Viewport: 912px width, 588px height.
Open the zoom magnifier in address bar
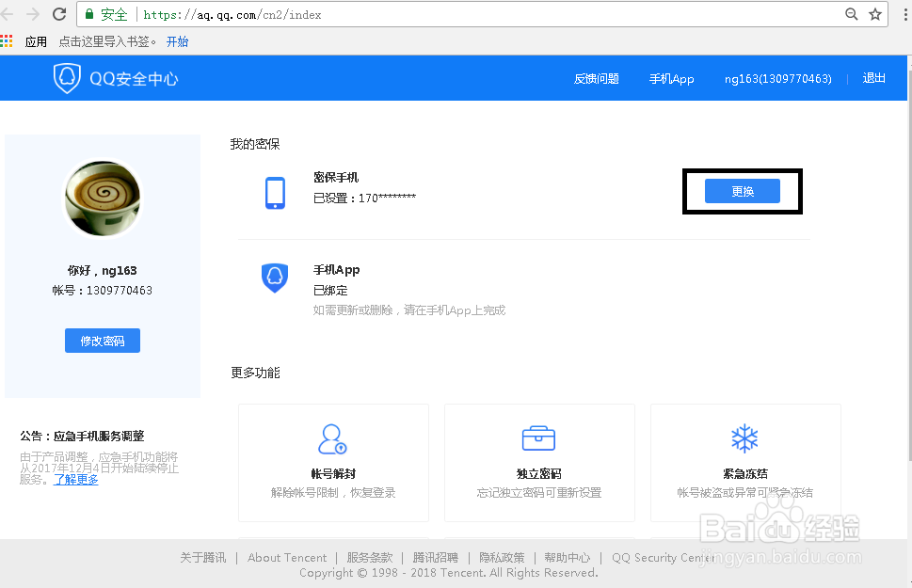pos(852,14)
